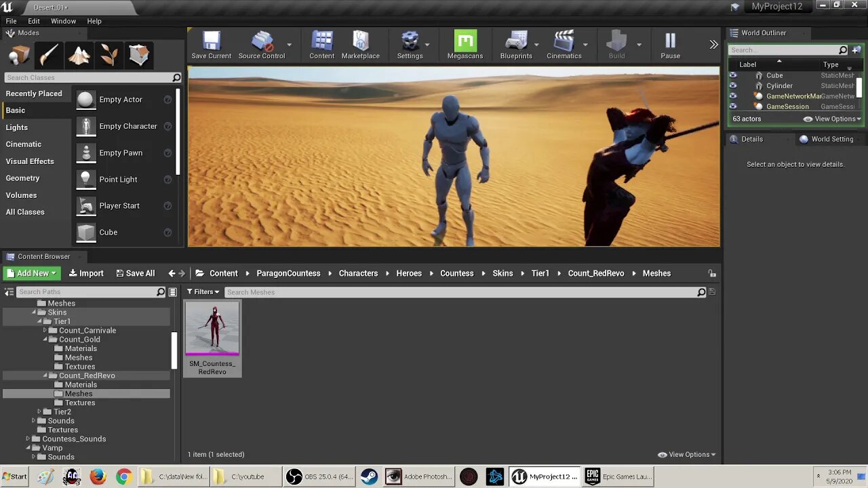Viewport: 868px width, 488px height.
Task: Click Save Current toolbar button
Action: coord(211,45)
